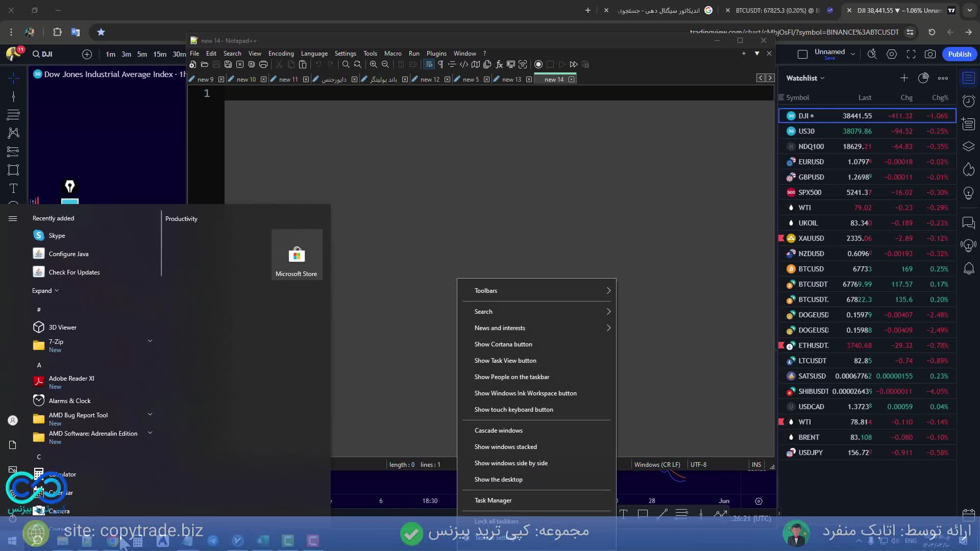Toggle Word Wrap toolbar button
Screen dimensions: 980x551
pos(429,64)
